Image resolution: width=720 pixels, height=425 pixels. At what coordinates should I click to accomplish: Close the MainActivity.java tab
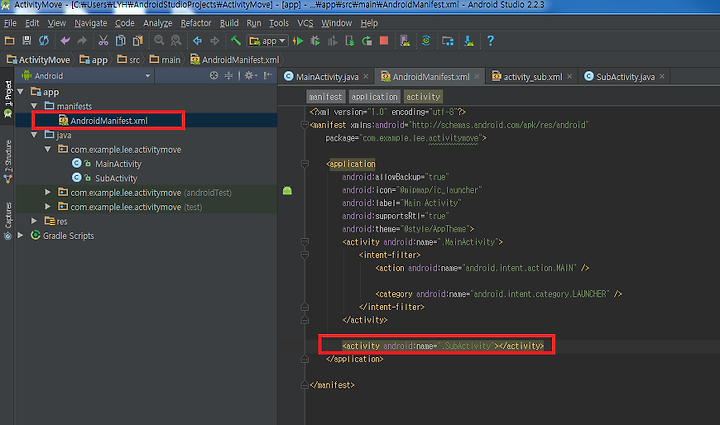(366, 76)
